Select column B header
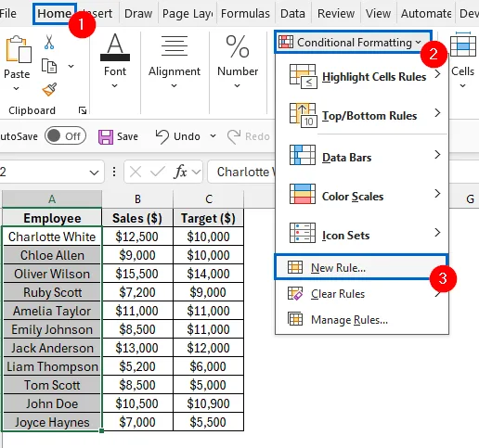Image resolution: width=479 pixels, height=448 pixels. click(x=137, y=198)
